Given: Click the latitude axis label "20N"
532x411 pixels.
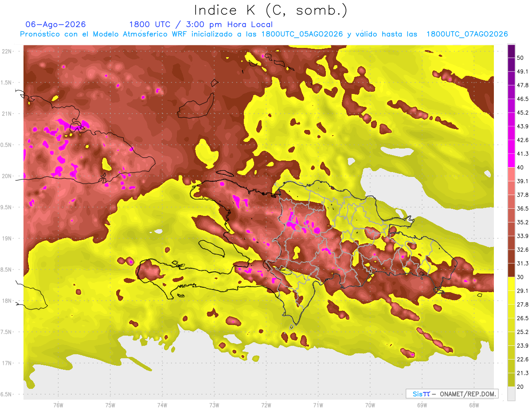Looking at the screenshot, I should click(7, 176).
